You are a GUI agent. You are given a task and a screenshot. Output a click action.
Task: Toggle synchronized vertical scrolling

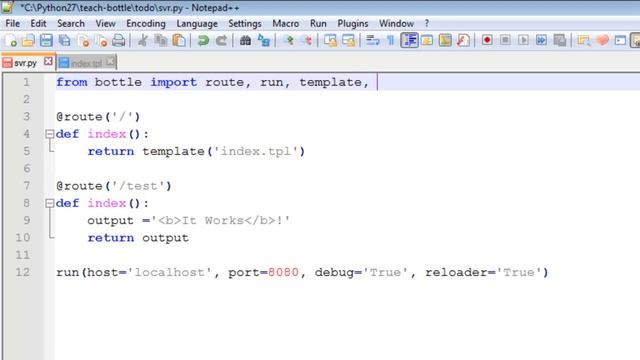330,40
